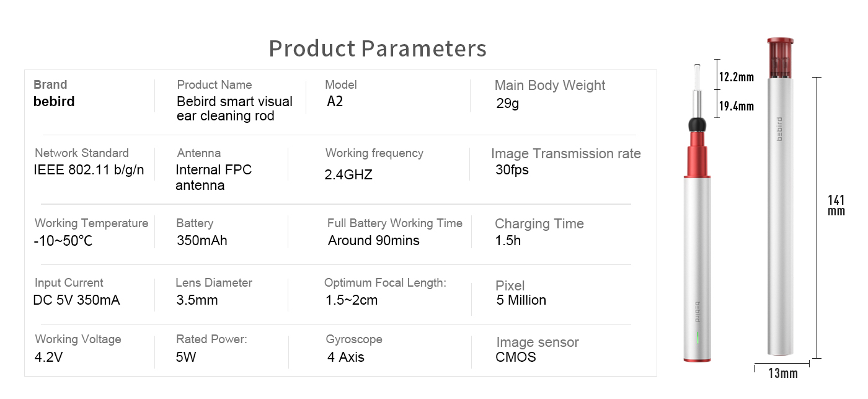Click the Product Parameters heading
The image size is (868, 399).
pos(378,48)
